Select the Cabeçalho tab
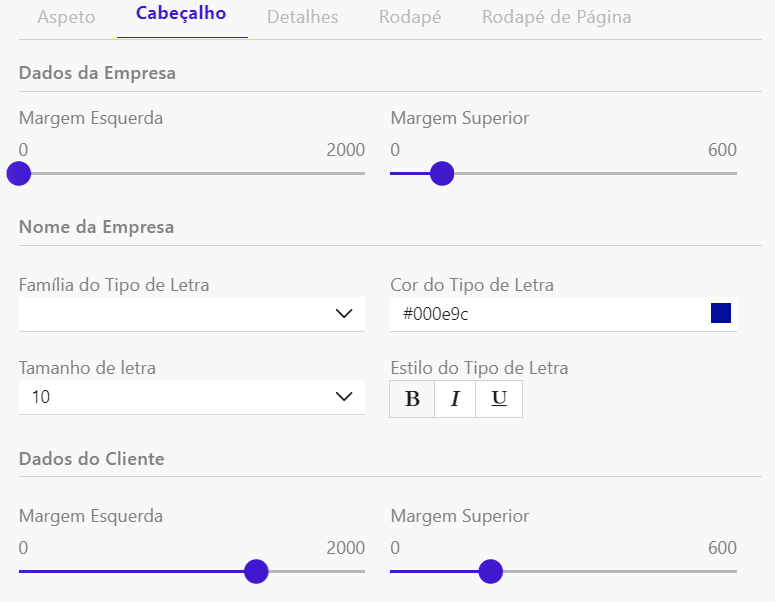775x602 pixels. 182,14
